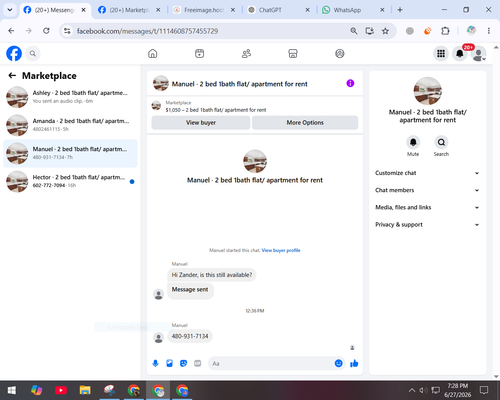This screenshot has height=400, width=500.
Task: Click the View buyer button
Action: (201, 123)
